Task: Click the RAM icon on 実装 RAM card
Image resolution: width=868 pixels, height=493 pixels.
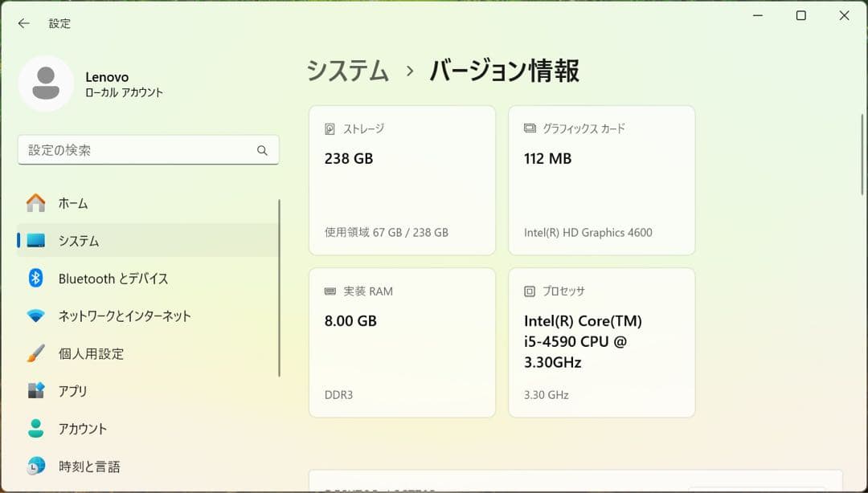Action: coord(329,291)
